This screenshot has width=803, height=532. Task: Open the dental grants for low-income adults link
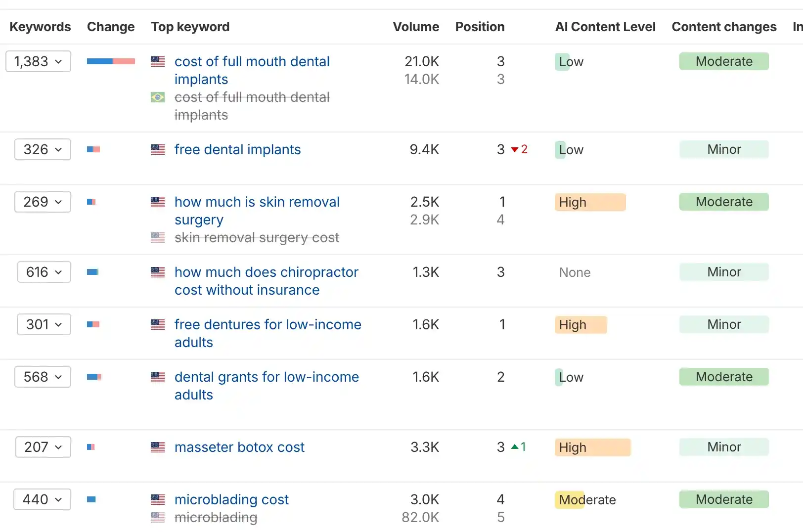[x=267, y=377]
